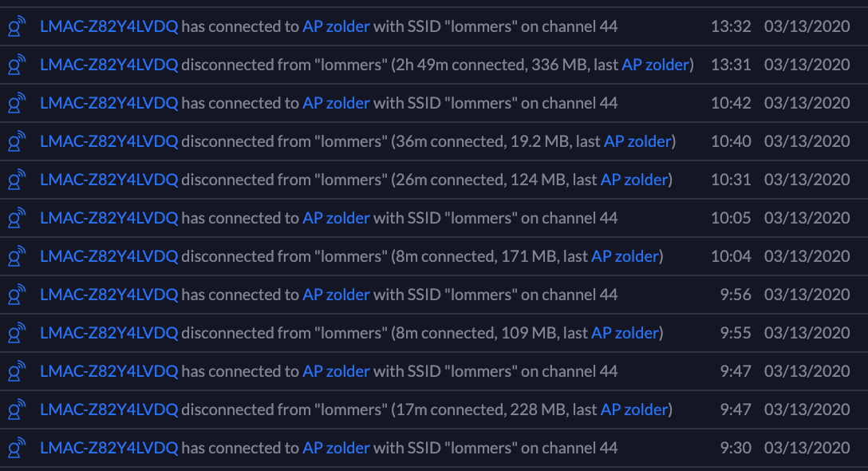
Task: Click the AP zolder link on the 9:30 row
Action: (x=336, y=448)
